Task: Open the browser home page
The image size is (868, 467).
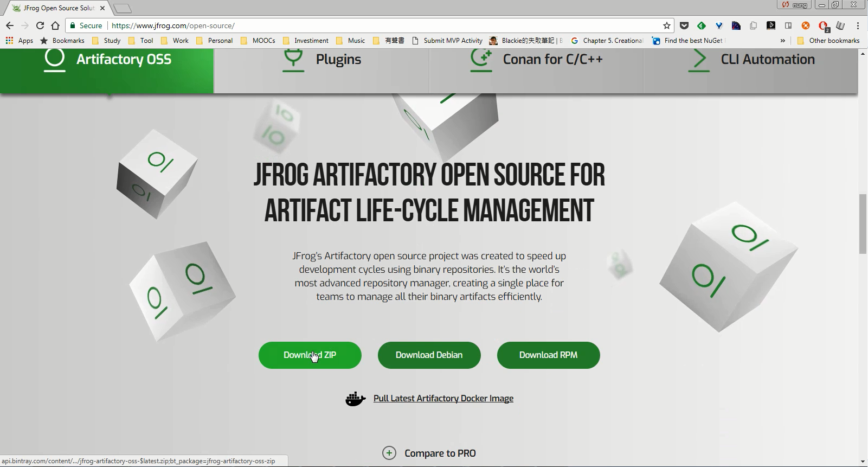Action: point(55,25)
